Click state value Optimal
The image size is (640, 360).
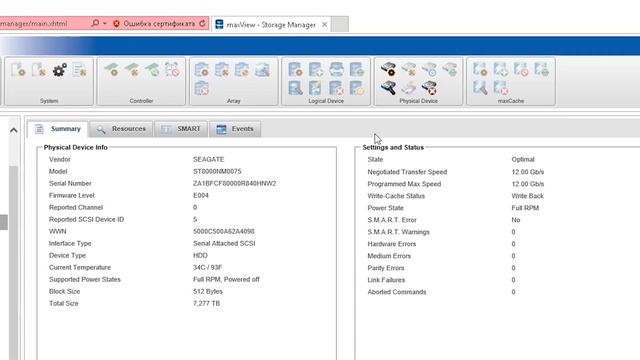523,159
